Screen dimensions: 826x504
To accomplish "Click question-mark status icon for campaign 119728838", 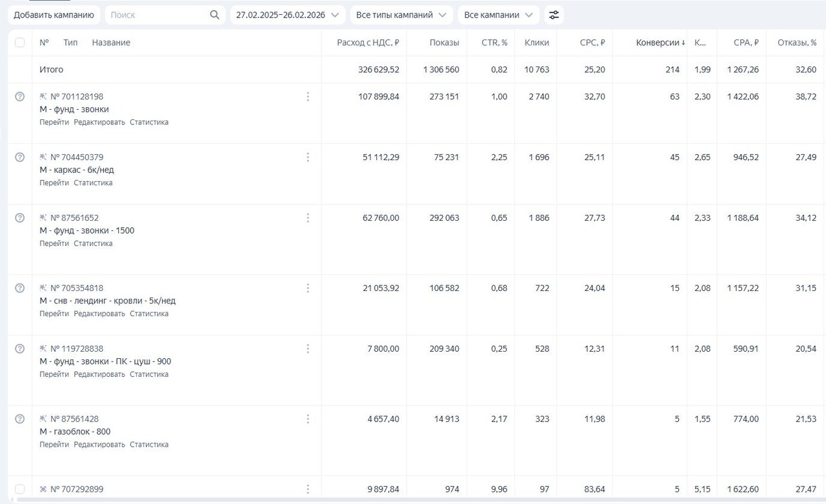I will [x=19, y=349].
